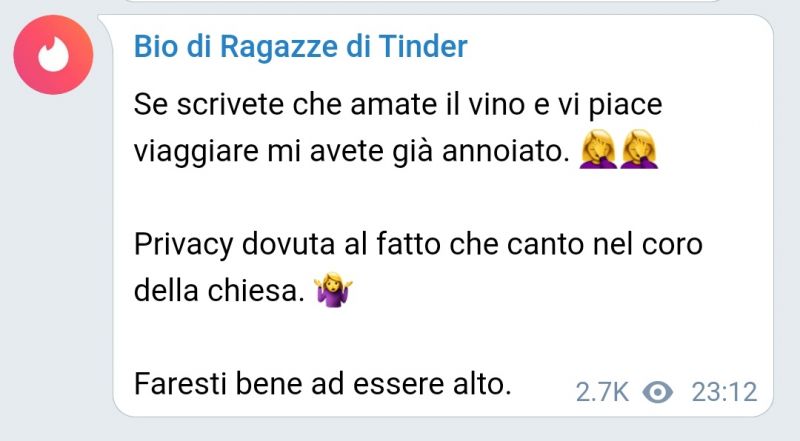Click the text 'viaggiare mi avete già annoiato.'
The height and width of the screenshot is (441, 800).
352,151
